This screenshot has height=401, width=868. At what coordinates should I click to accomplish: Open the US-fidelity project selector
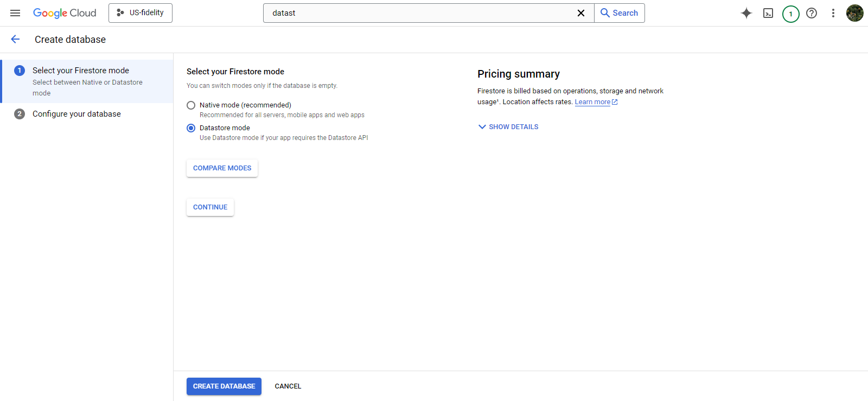[x=141, y=13]
